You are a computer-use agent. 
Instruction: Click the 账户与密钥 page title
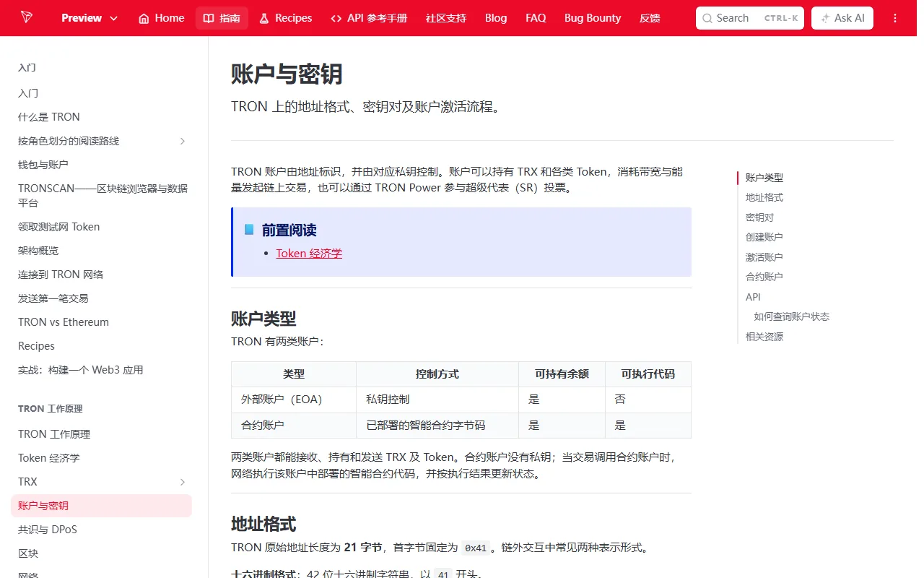(x=287, y=74)
